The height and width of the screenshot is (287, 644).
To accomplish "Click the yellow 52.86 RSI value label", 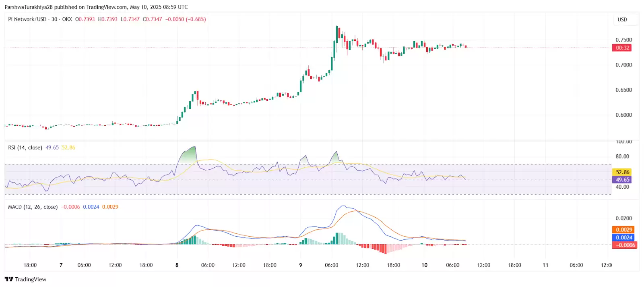I will coord(622,172).
